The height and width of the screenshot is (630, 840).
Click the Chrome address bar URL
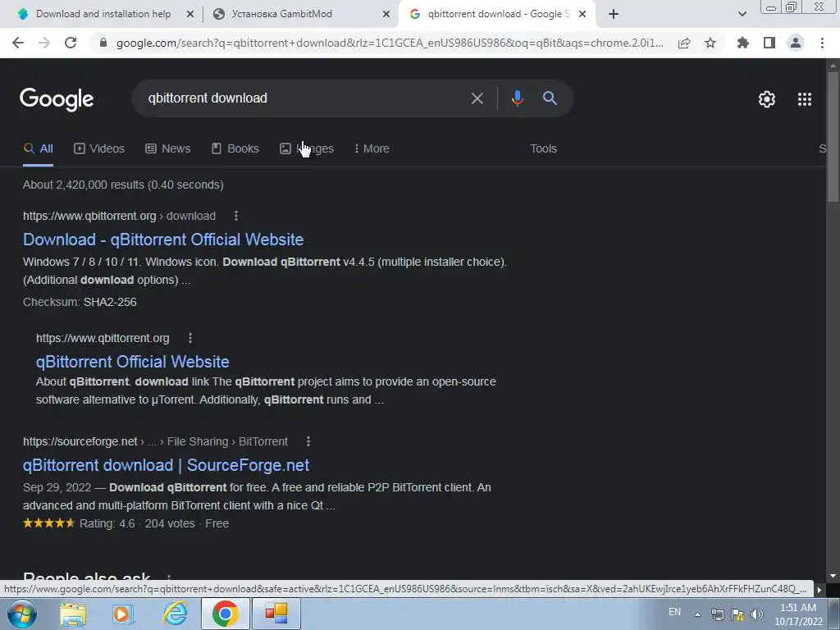pos(390,43)
